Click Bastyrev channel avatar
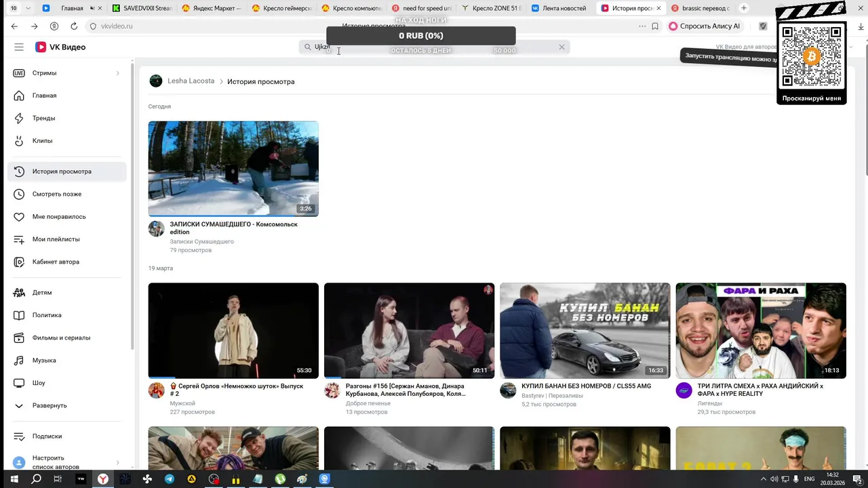The image size is (868, 488). coord(508,390)
